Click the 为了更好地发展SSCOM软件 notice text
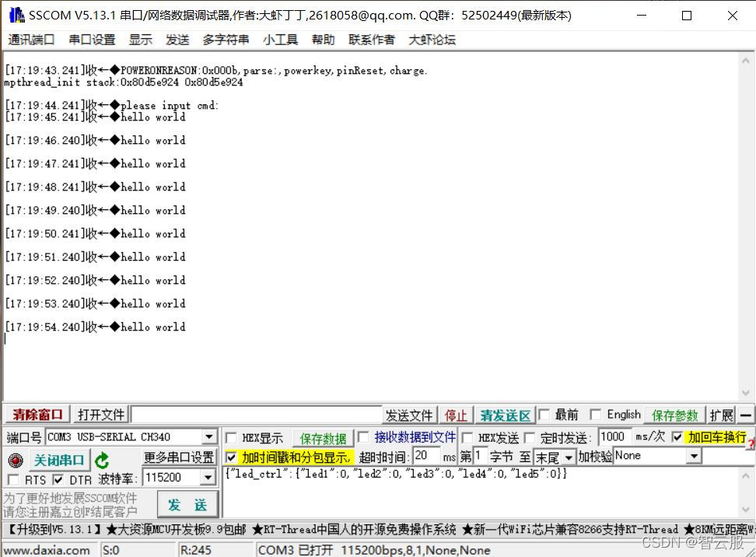The width and height of the screenshot is (756, 557). 71,498
